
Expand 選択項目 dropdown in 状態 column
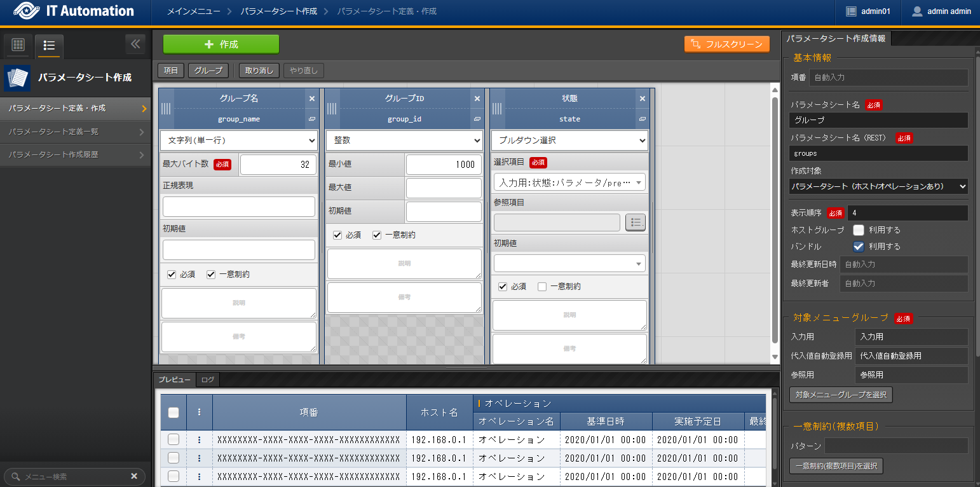pos(569,182)
